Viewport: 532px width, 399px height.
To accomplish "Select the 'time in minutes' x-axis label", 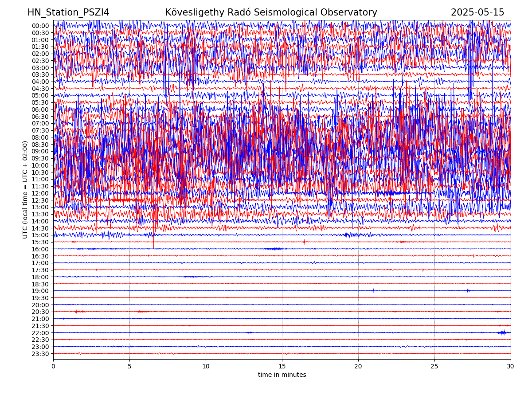I will coord(282,375).
